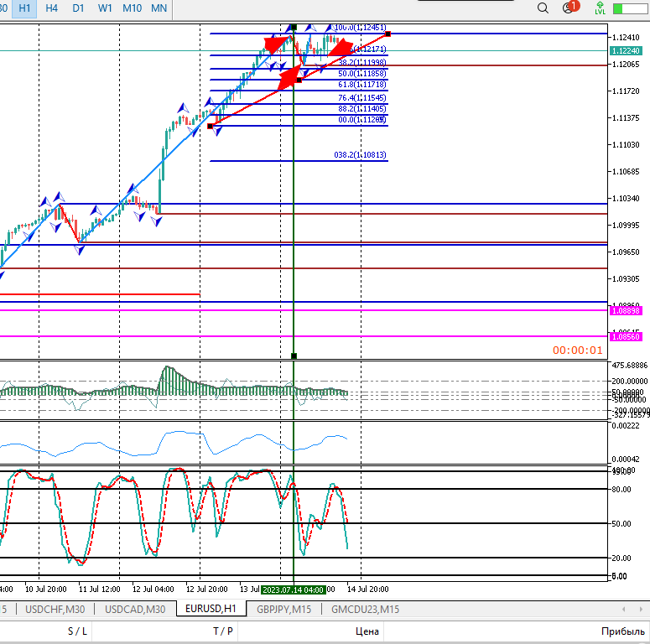Open the search magnifier icon
Image resolution: width=650 pixels, height=644 pixels.
click(x=543, y=8)
